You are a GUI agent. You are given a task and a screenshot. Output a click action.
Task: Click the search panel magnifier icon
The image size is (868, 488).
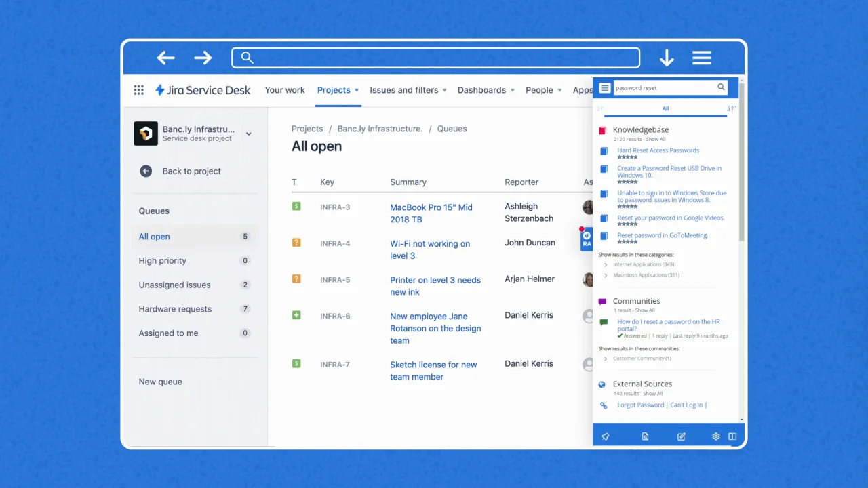(722, 87)
